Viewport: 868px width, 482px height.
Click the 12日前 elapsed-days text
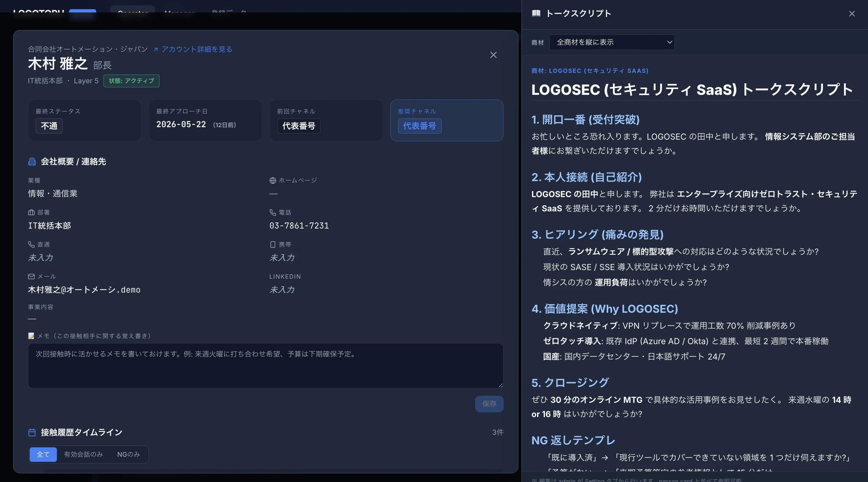225,125
